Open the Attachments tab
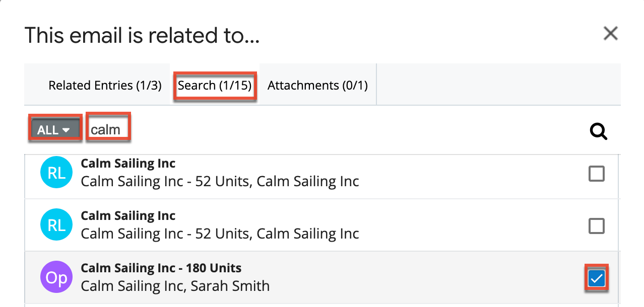Image resolution: width=644 pixels, height=307 pixels. (317, 85)
